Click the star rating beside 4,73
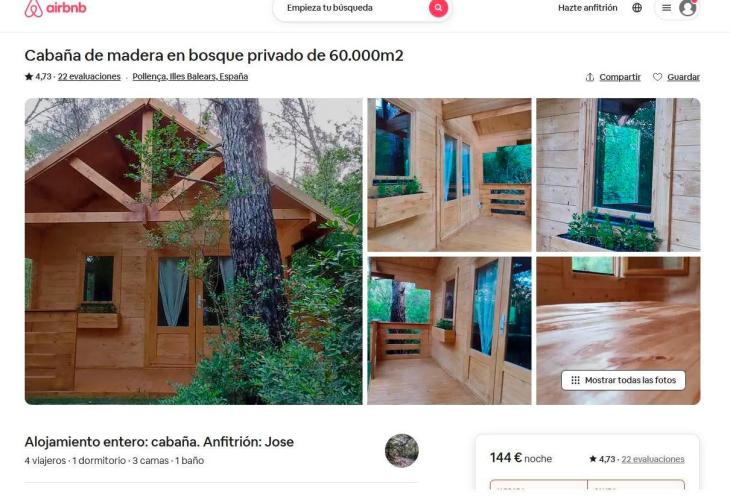 [29, 77]
